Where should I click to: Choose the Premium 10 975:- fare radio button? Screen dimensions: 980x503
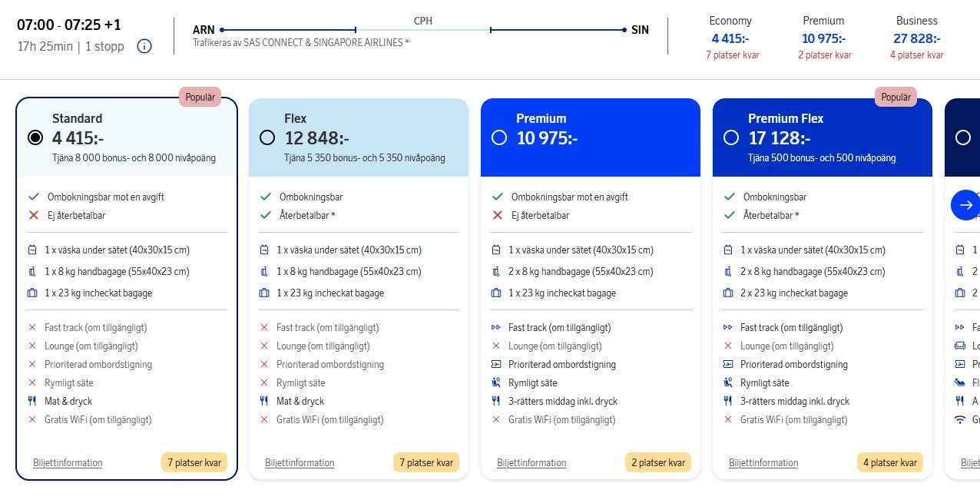[x=499, y=137]
